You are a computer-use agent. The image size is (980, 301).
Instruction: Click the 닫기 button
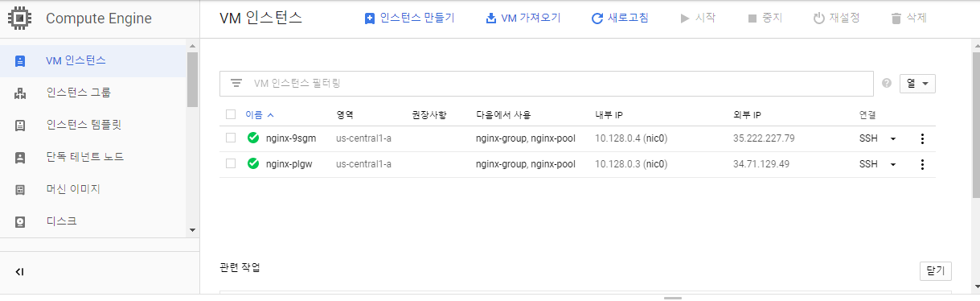coord(935,271)
